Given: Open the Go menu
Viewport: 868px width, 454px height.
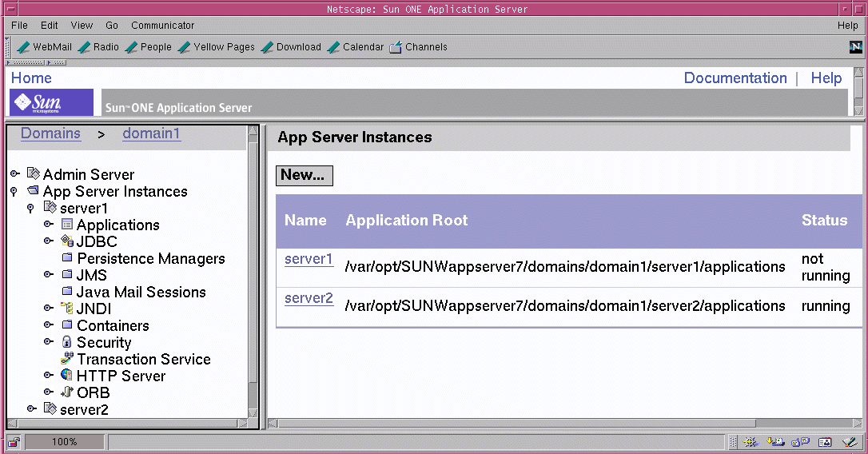Looking at the screenshot, I should pos(112,26).
